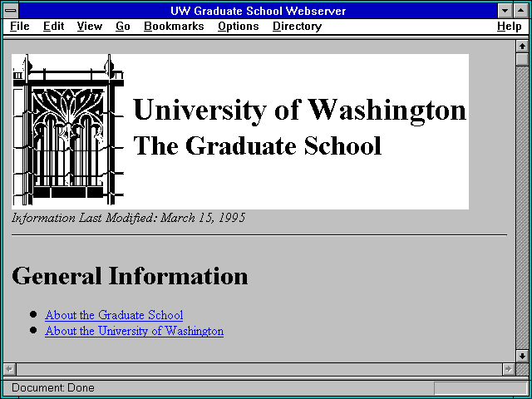
Task: Click the 'Information Last Modified: March 15, 1995' text
Action: click(x=128, y=218)
